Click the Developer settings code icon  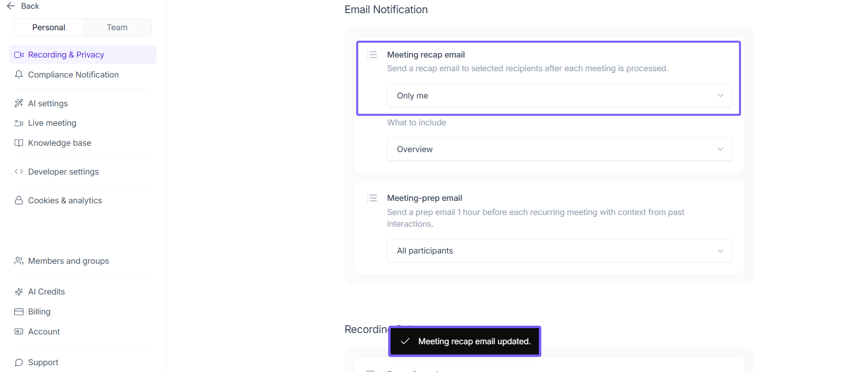(19, 172)
